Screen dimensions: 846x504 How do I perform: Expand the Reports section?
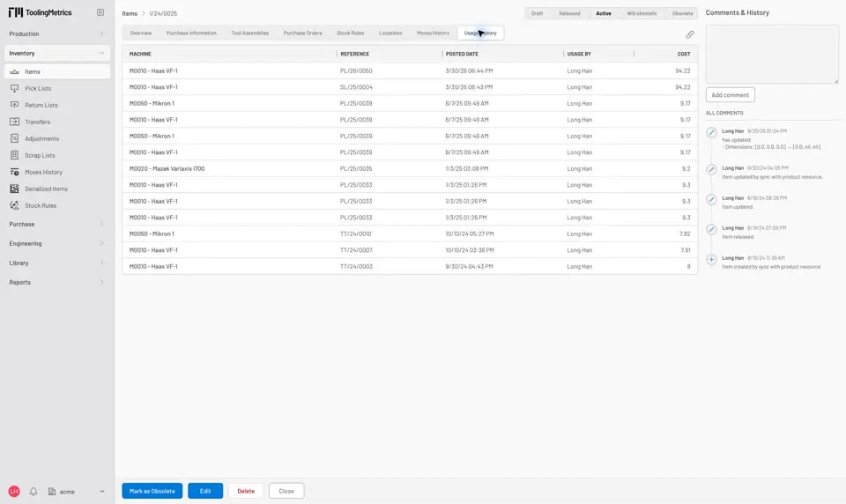(56, 282)
